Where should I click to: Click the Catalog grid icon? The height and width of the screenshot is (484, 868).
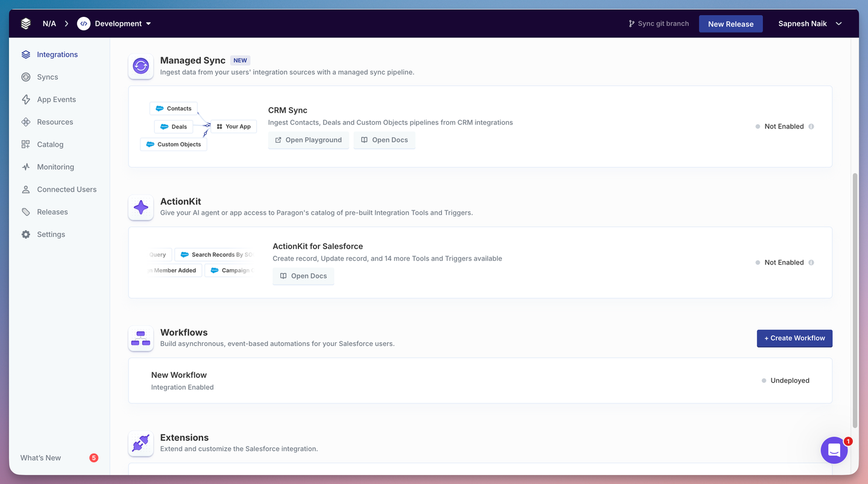pyautogui.click(x=26, y=145)
